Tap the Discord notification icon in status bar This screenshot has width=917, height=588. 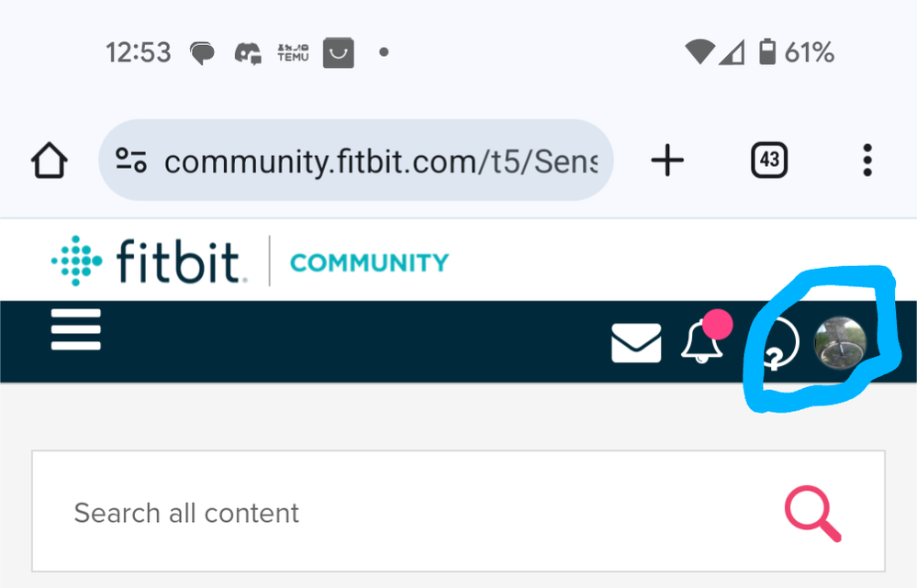tap(248, 53)
